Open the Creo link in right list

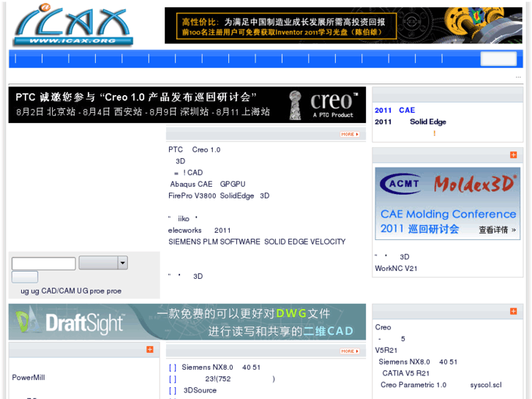[x=383, y=327]
